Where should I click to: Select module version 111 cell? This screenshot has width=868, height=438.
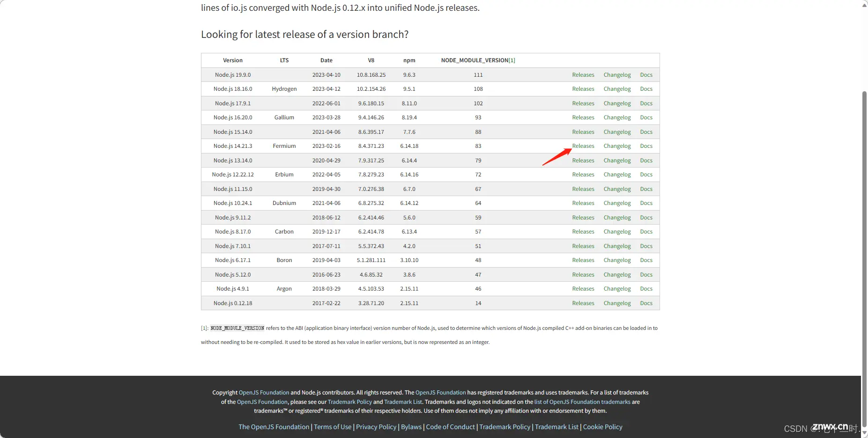pyautogui.click(x=478, y=75)
